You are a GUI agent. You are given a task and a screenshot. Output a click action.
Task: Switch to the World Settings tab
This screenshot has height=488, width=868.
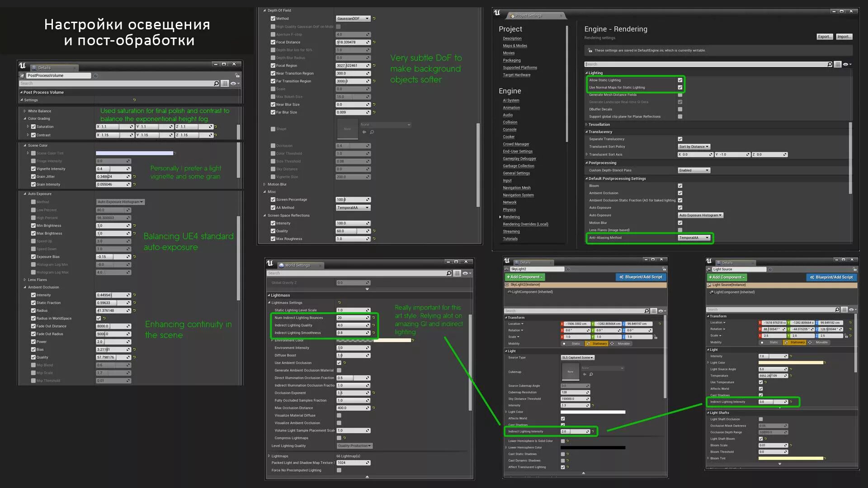coord(297,266)
